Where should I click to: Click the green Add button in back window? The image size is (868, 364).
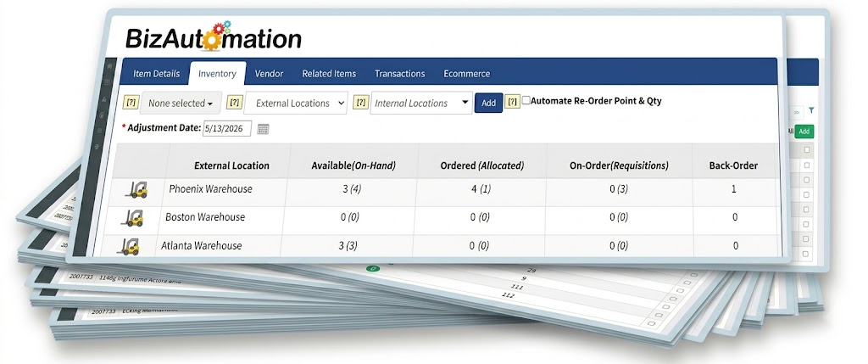point(804,132)
